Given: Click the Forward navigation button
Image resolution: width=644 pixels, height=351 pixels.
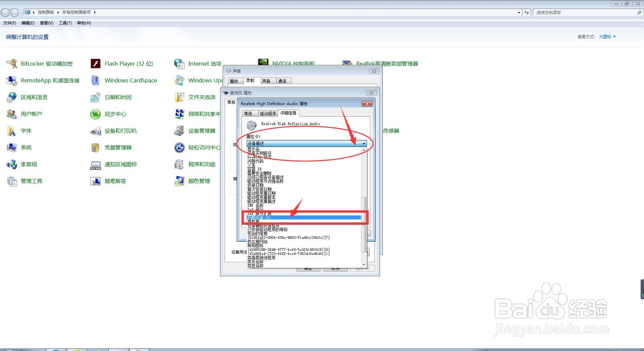Looking at the screenshot, I should [14, 12].
